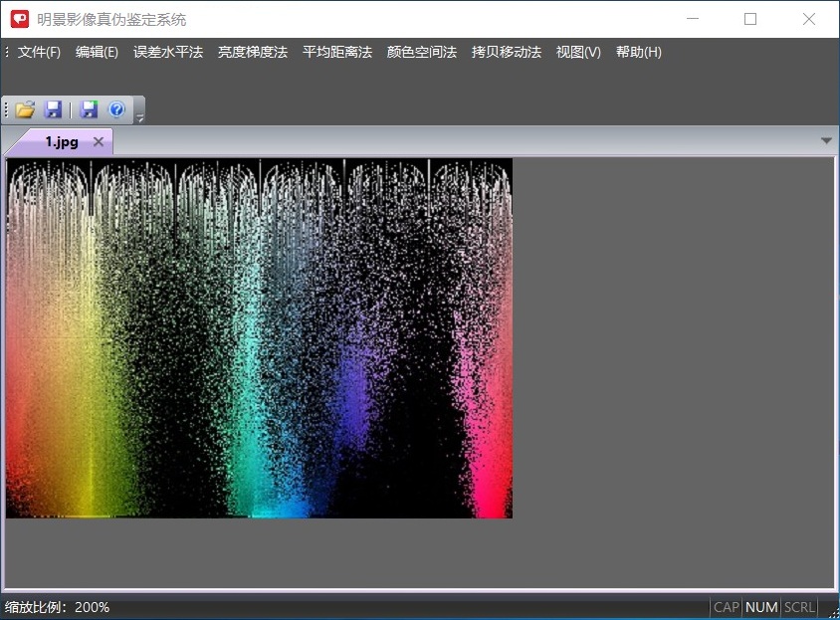Viewport: 840px width, 620px height.
Task: Click the color analysis image in the canvas
Action: (259, 338)
